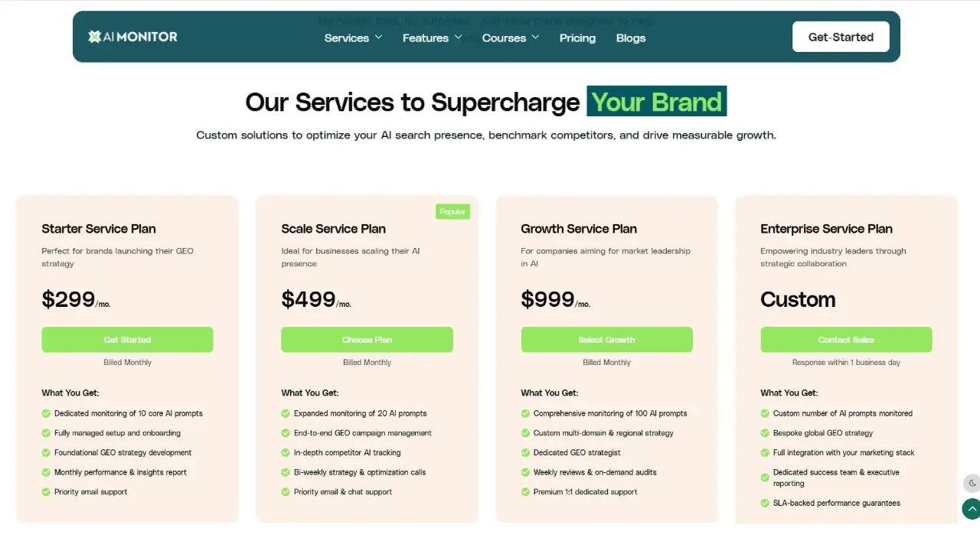Open the Blogs page
The height and width of the screenshot is (551, 980).
(x=630, y=37)
